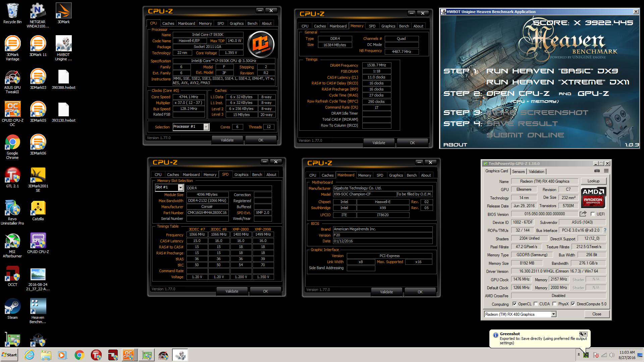The image size is (644, 362).
Task: Switch to the Sensors tab in GPU-Z
Action: 518,171
